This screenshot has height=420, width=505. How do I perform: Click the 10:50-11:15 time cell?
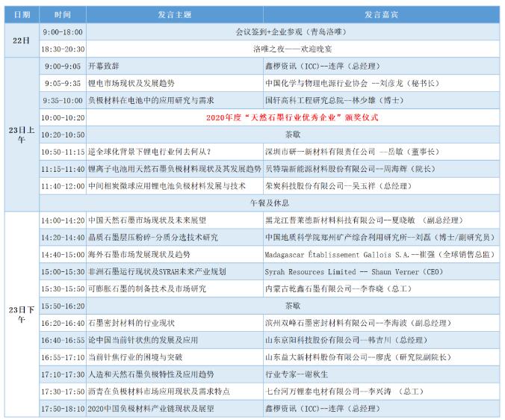click(63, 152)
